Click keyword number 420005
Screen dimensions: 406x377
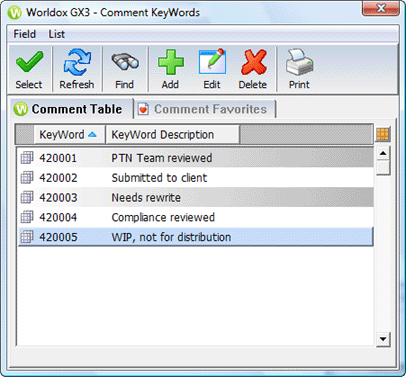58,237
